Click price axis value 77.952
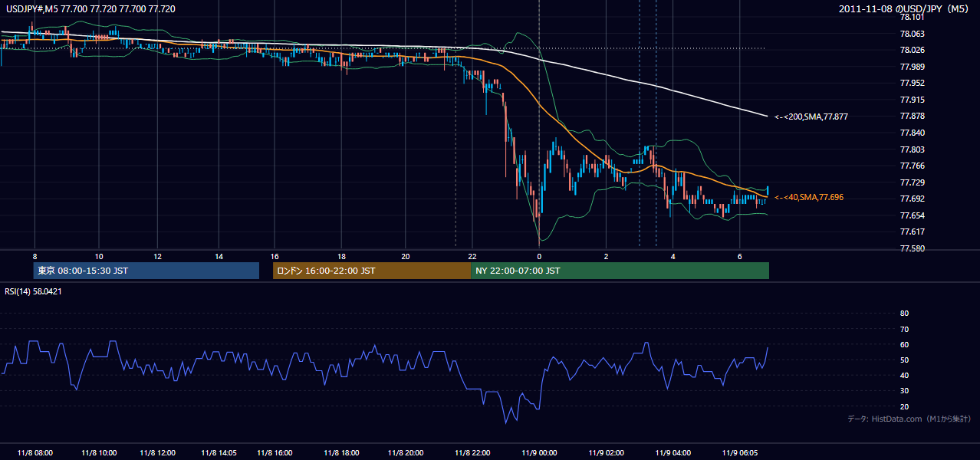This screenshot has width=980, height=460. click(x=912, y=83)
